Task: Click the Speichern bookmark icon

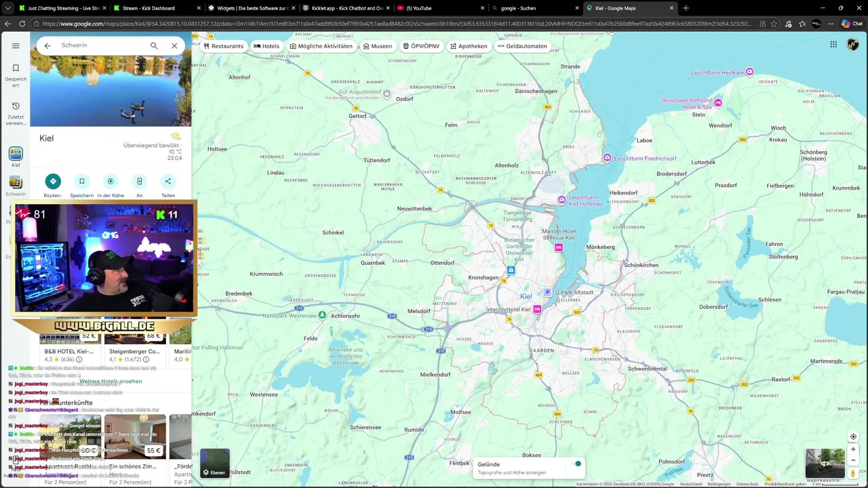Action: [82, 181]
